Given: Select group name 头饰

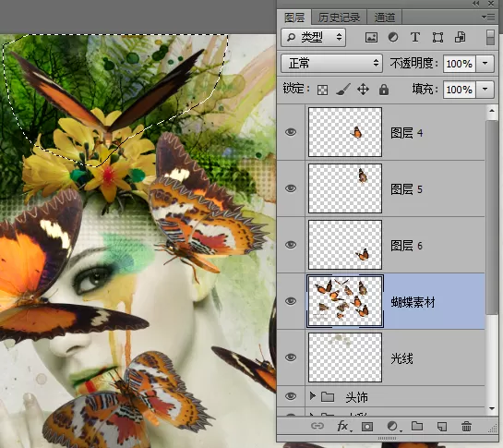Looking at the screenshot, I should coord(357,397).
